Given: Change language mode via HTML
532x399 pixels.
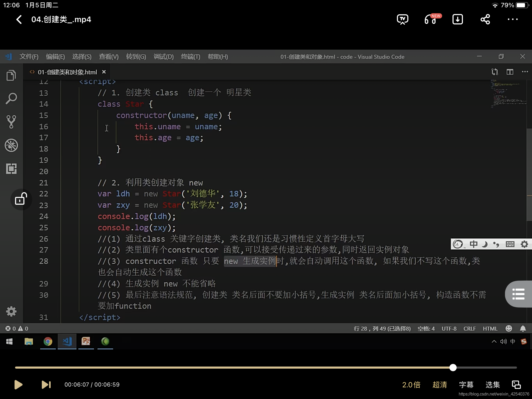Looking at the screenshot, I should coord(490,329).
